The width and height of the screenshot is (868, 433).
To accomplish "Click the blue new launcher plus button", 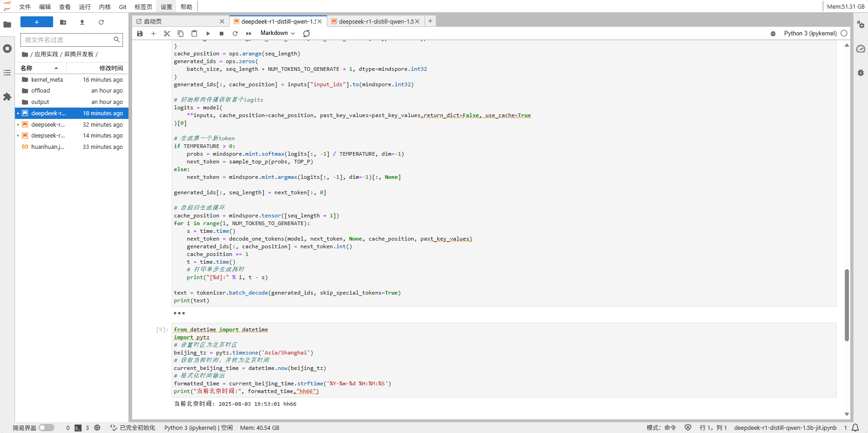I will (x=37, y=22).
